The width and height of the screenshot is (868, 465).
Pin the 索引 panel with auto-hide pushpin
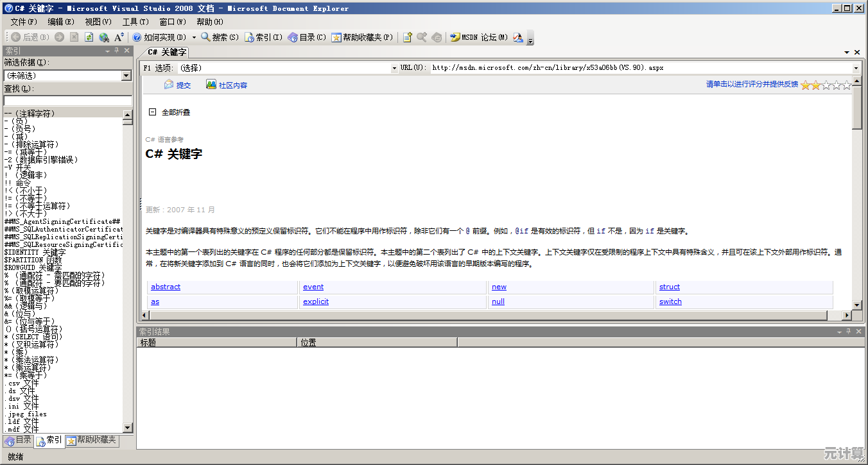click(116, 51)
